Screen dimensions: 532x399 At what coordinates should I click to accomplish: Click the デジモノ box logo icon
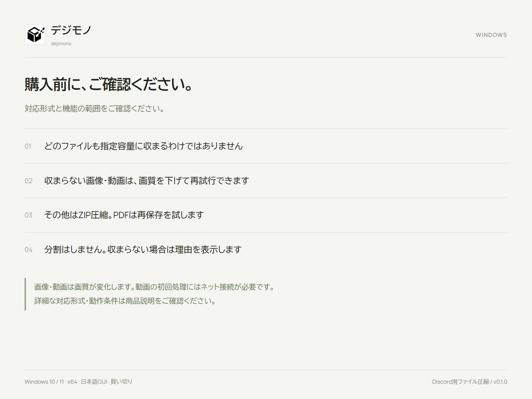(35, 35)
